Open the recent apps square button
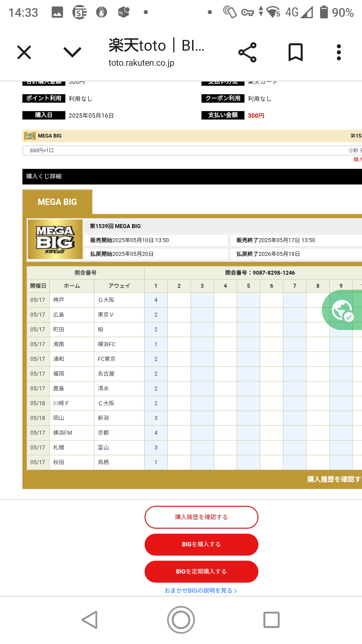 click(x=271, y=620)
